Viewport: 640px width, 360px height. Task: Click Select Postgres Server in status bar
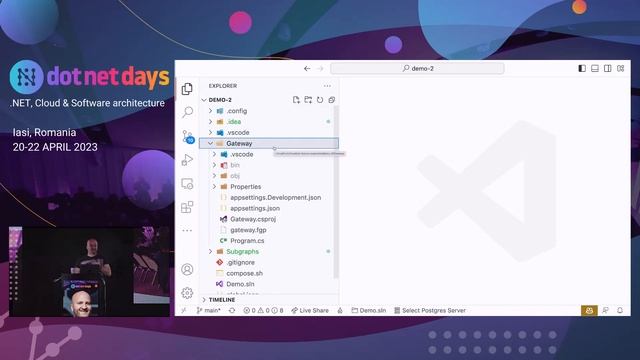pyautogui.click(x=430, y=311)
